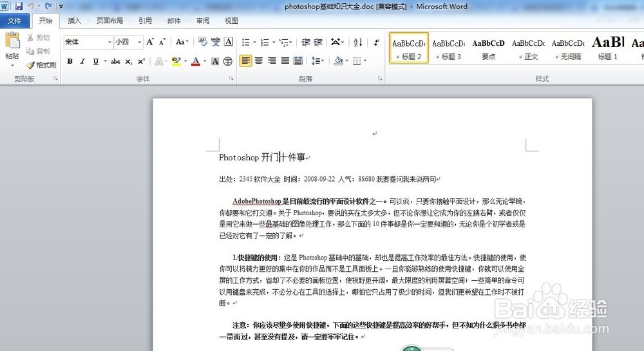Click the Cut (剪切) scissors button
This screenshot has width=644, height=351.
[38, 37]
